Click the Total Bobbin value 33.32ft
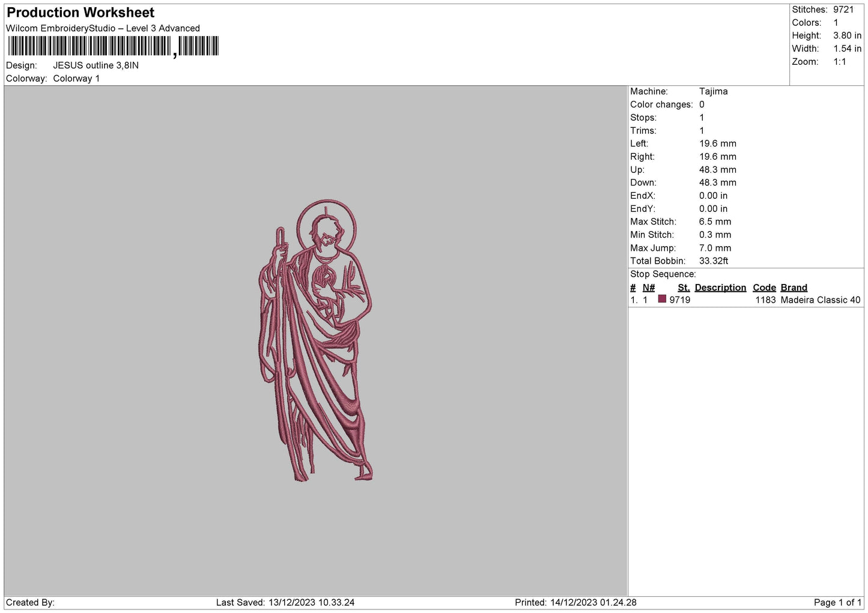Viewport: 868px width, 613px height. [x=714, y=261]
